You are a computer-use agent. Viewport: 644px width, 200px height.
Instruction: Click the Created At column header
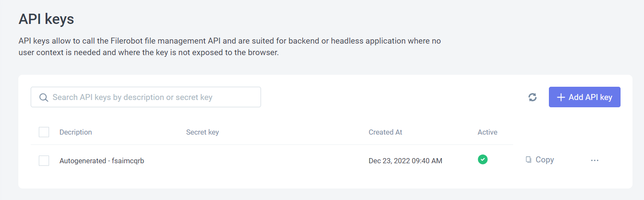385,132
